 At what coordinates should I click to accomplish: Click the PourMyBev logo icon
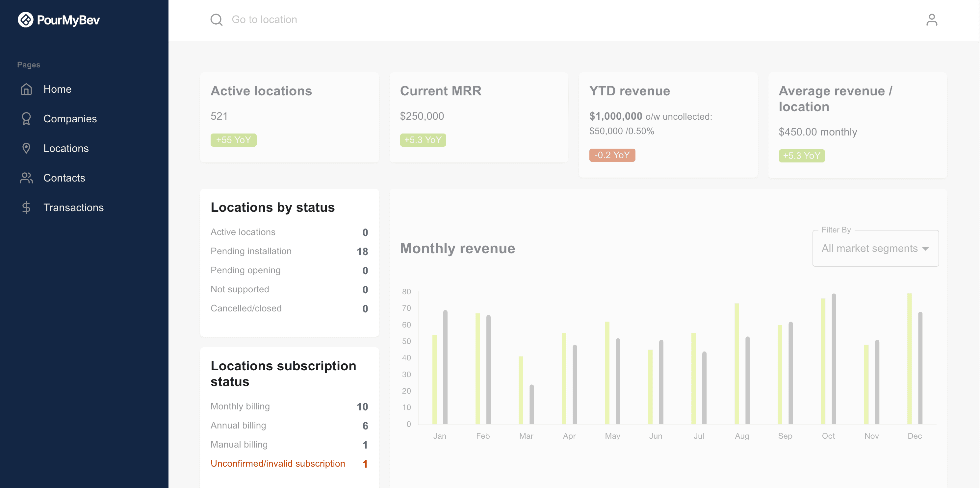point(25,20)
